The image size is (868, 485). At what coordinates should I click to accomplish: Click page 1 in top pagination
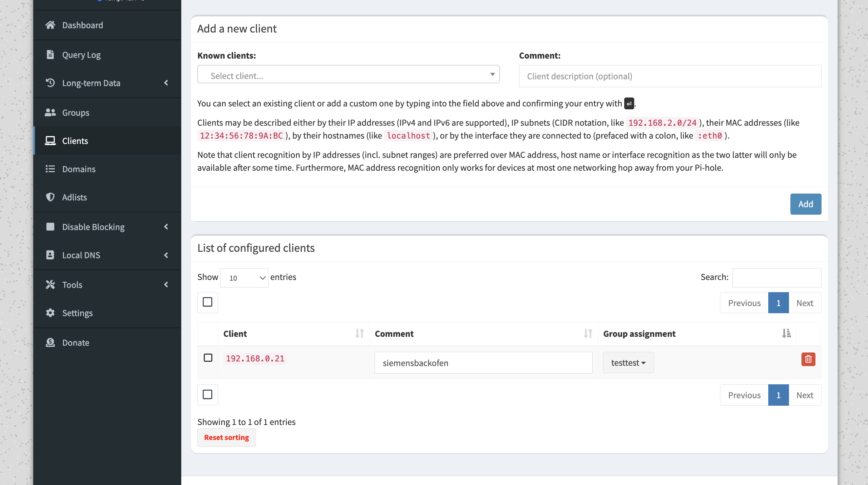point(778,303)
